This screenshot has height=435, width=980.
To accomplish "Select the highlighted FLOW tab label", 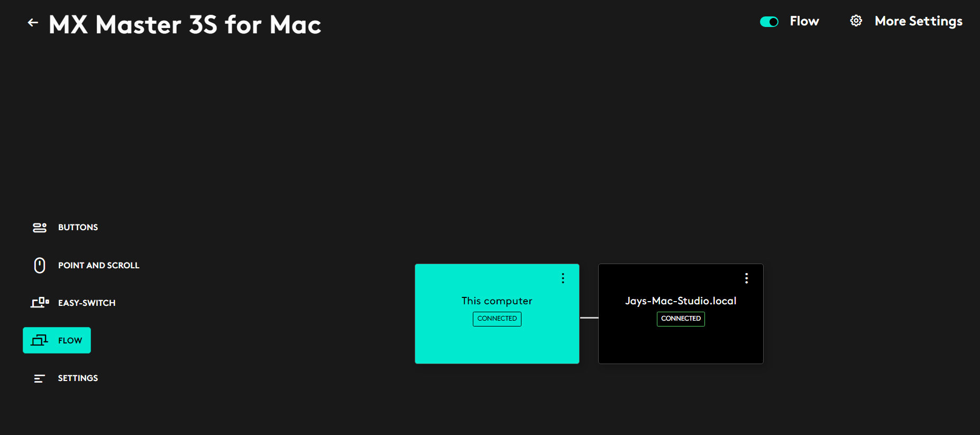I will (x=70, y=341).
